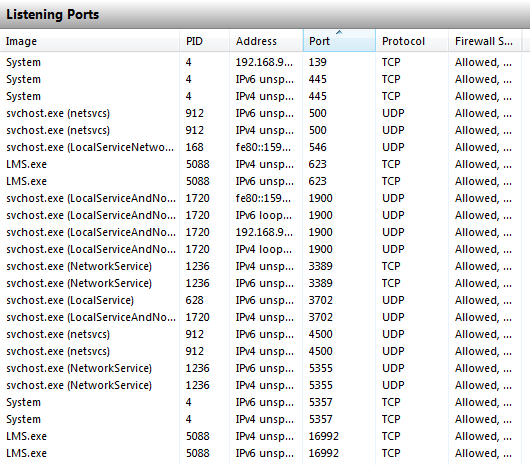Click PID 168 cell

[194, 147]
